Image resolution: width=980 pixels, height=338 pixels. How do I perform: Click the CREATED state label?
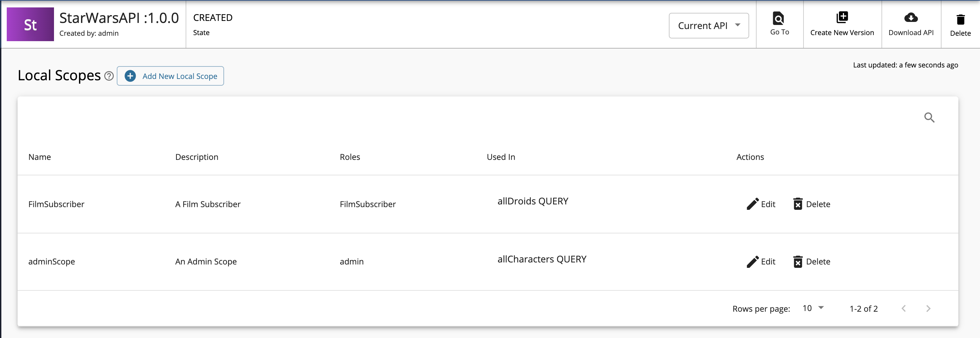(x=212, y=18)
